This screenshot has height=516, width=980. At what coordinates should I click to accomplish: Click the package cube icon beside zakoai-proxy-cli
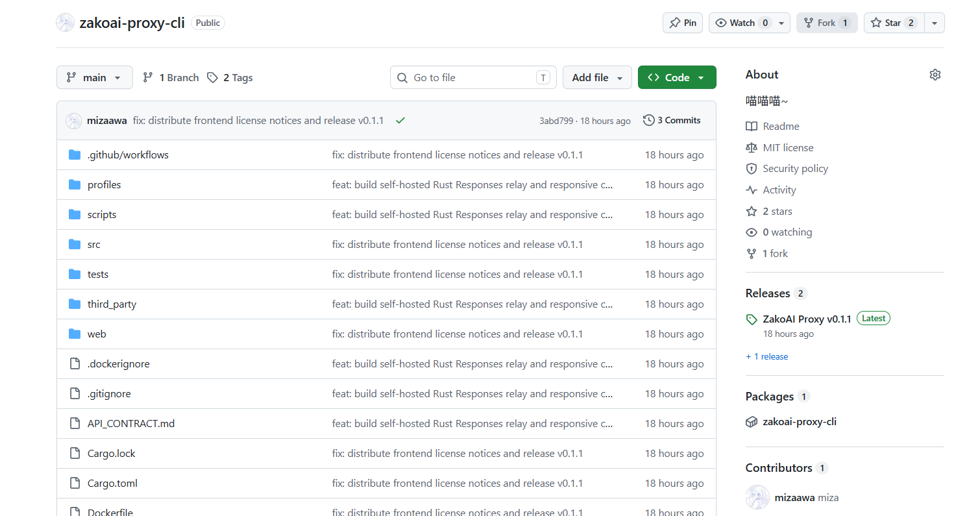pos(752,422)
